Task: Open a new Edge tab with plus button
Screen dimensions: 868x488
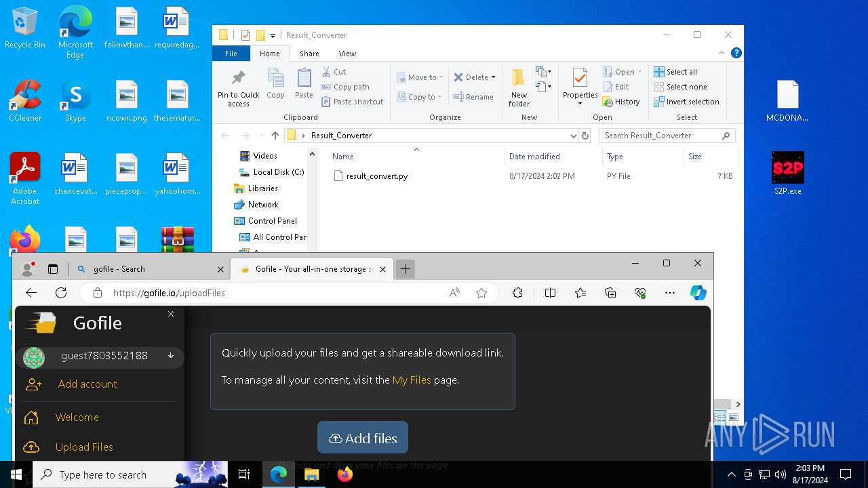Action: (405, 269)
